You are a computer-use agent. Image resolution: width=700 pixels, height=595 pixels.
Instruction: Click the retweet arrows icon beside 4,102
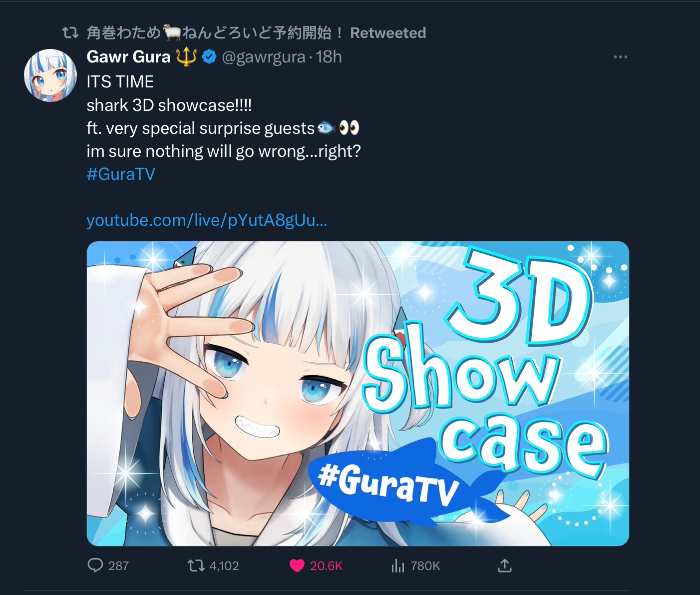[x=196, y=566]
